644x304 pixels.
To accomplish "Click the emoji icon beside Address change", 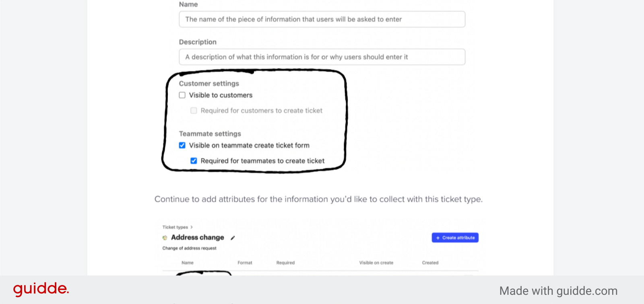I will click(165, 237).
